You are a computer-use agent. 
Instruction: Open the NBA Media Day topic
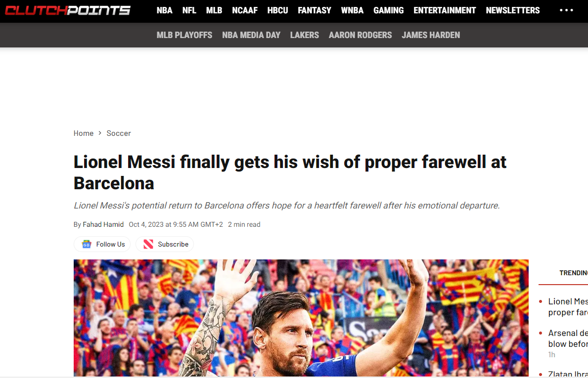coord(251,35)
